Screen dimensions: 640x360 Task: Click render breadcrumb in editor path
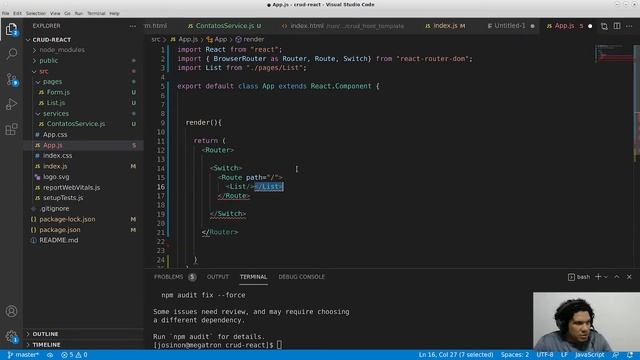click(250, 40)
